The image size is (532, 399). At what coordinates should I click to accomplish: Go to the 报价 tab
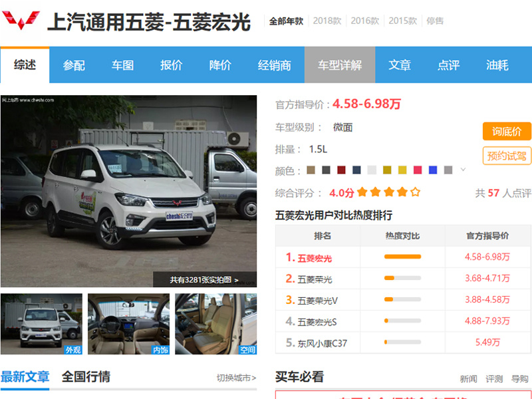point(172,65)
